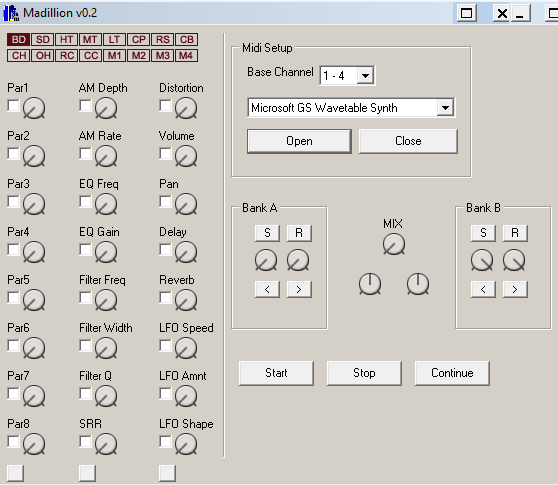Click the EQ Gain knob
The width and height of the screenshot is (558, 485).
(x=106, y=252)
